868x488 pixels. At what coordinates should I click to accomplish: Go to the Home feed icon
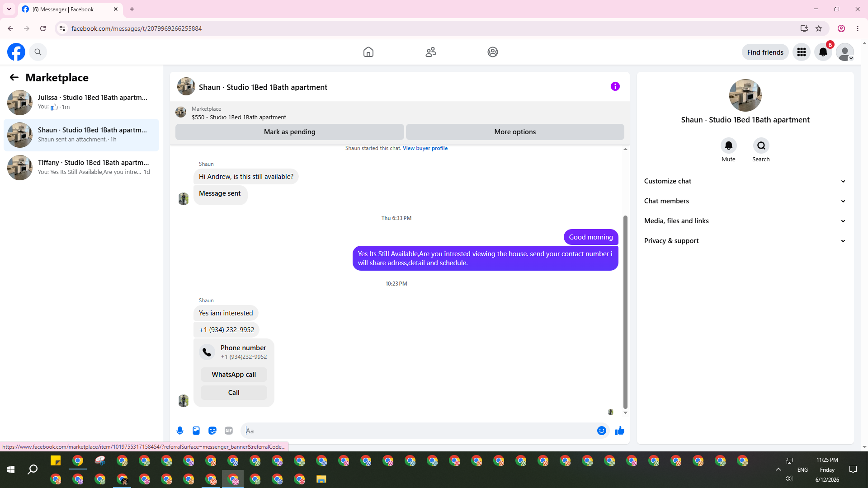click(368, 52)
